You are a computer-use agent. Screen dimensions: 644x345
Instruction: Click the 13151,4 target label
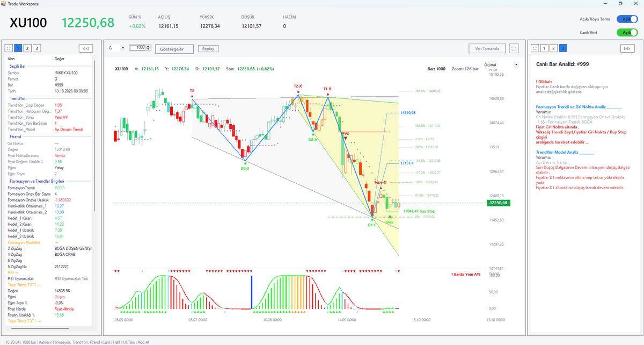407,163
